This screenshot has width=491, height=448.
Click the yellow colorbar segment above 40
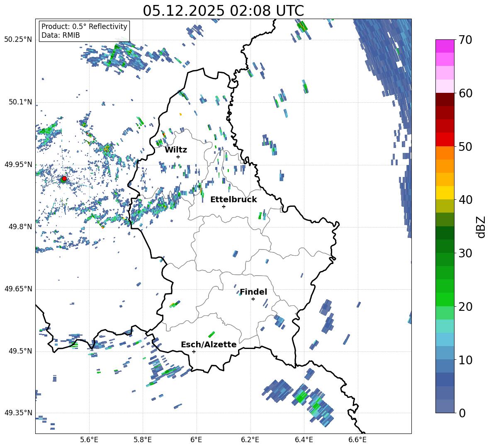pos(445,193)
